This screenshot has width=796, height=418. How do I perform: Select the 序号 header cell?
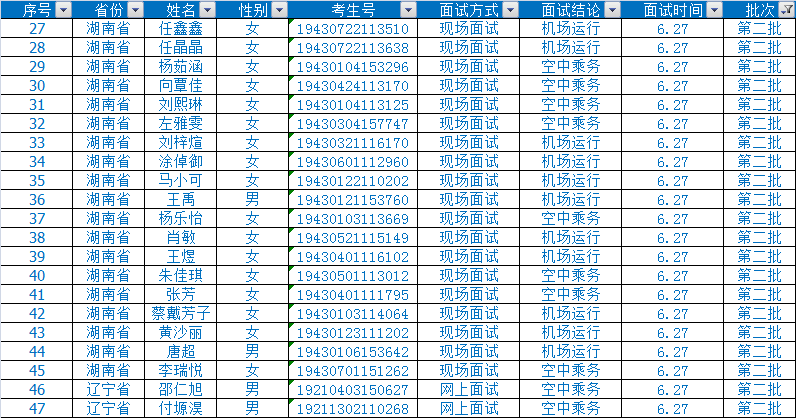37,10
